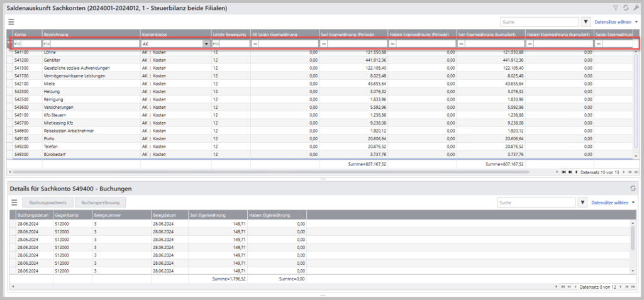This screenshot has width=644, height=300.
Task: Jump to first record in upper table pager
Action: tap(563, 172)
